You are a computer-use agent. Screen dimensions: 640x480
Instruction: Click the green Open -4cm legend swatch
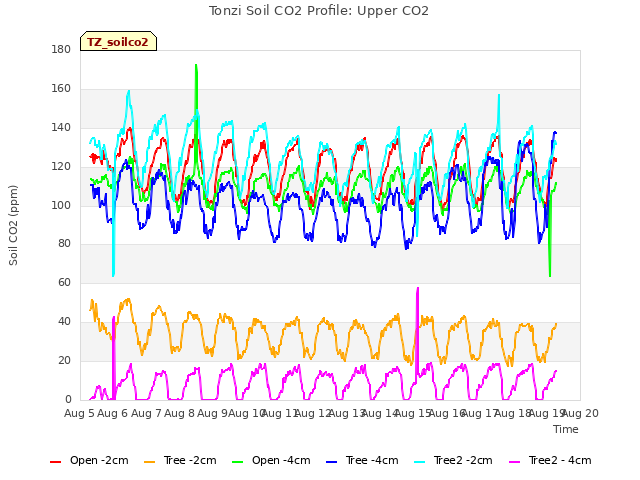click(237, 462)
